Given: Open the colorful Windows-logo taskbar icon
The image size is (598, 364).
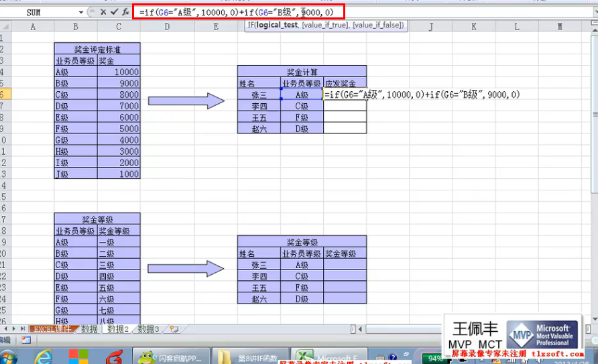Looking at the screenshot, I should 78,355.
